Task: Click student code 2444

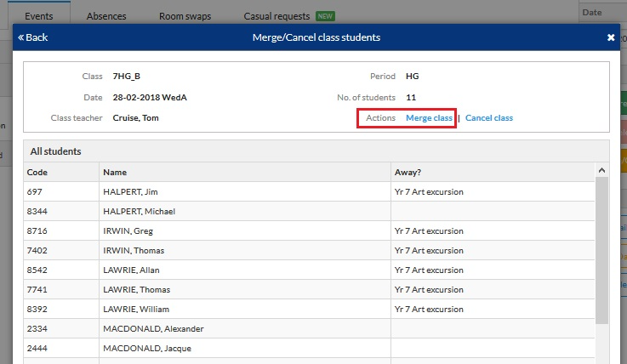Action: pos(37,349)
